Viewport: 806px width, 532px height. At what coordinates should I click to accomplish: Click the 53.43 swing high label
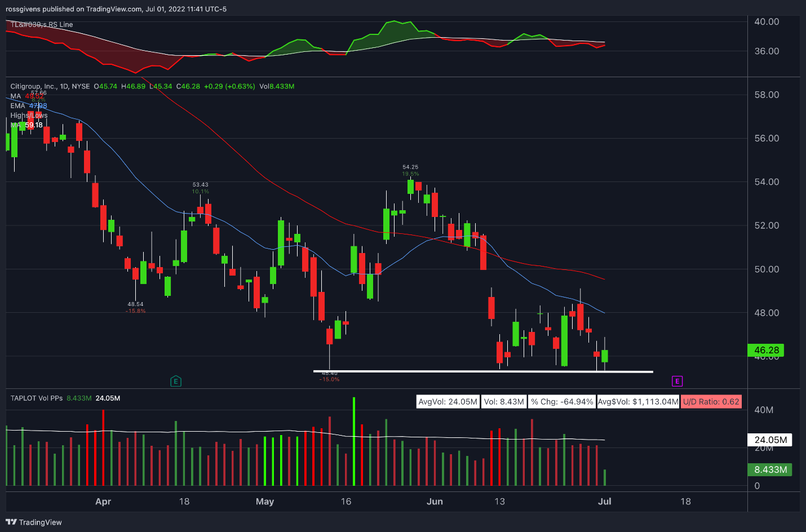click(x=200, y=185)
